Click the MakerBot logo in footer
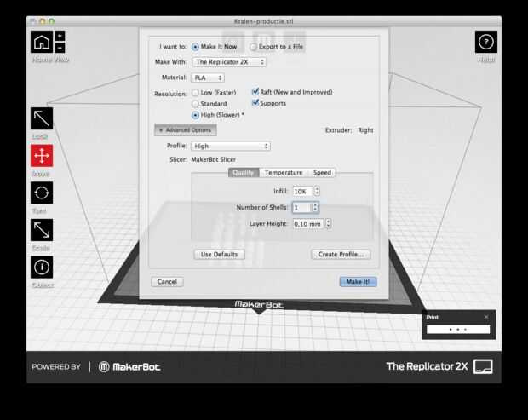The height and width of the screenshot is (420, 528). click(129, 367)
